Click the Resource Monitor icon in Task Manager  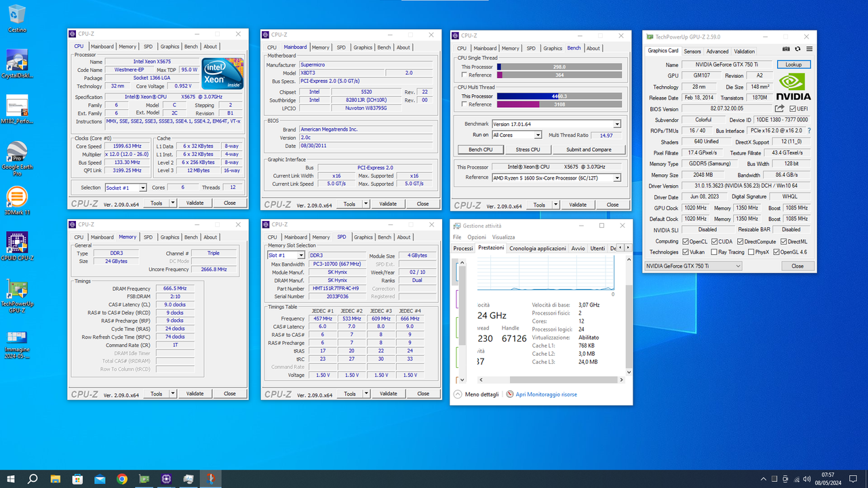tap(510, 394)
